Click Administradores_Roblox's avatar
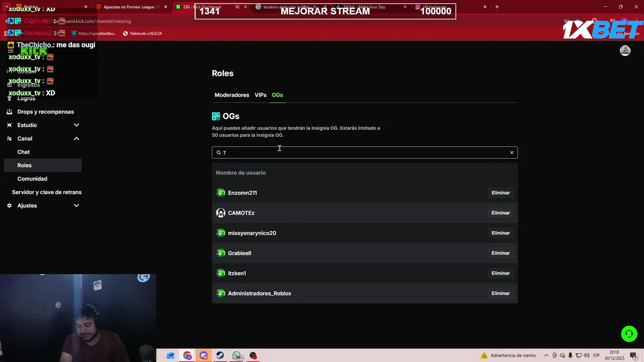The image size is (644, 362). point(220,293)
